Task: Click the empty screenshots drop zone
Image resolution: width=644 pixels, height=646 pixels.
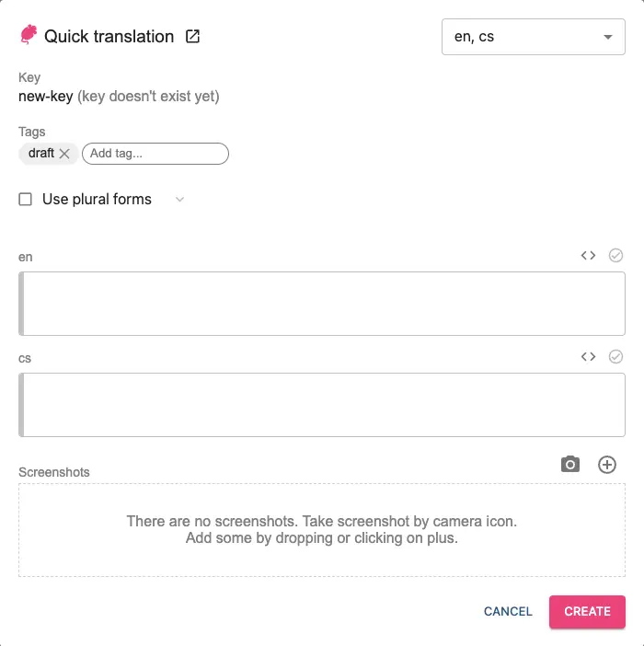Action: pos(322,530)
